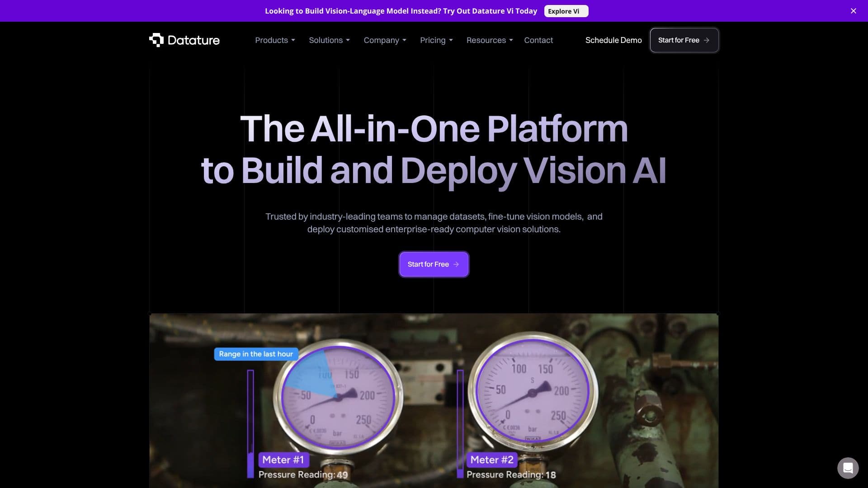Screen dimensions: 868x488
Task: Click the Meter #1 label
Action: (x=283, y=460)
